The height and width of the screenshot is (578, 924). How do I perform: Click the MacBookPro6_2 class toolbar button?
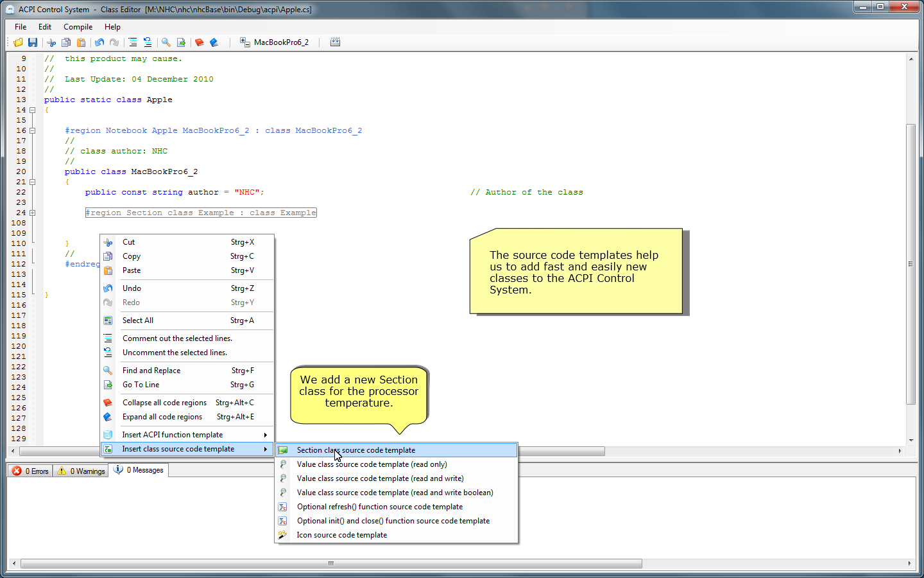click(x=275, y=42)
